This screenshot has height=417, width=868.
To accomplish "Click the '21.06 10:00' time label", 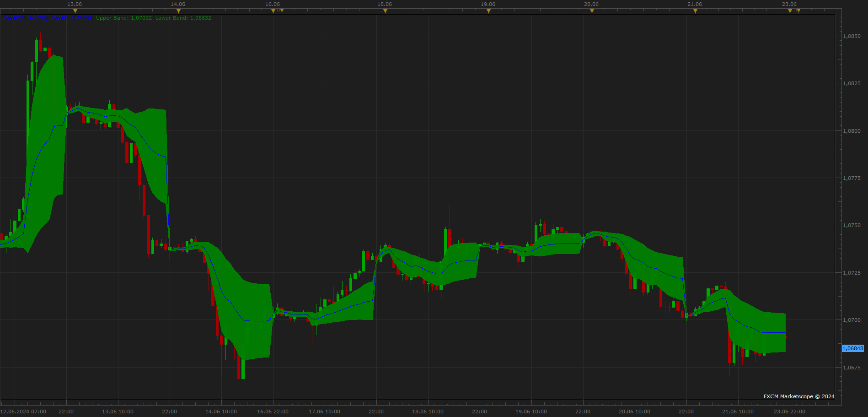I will tap(738, 412).
